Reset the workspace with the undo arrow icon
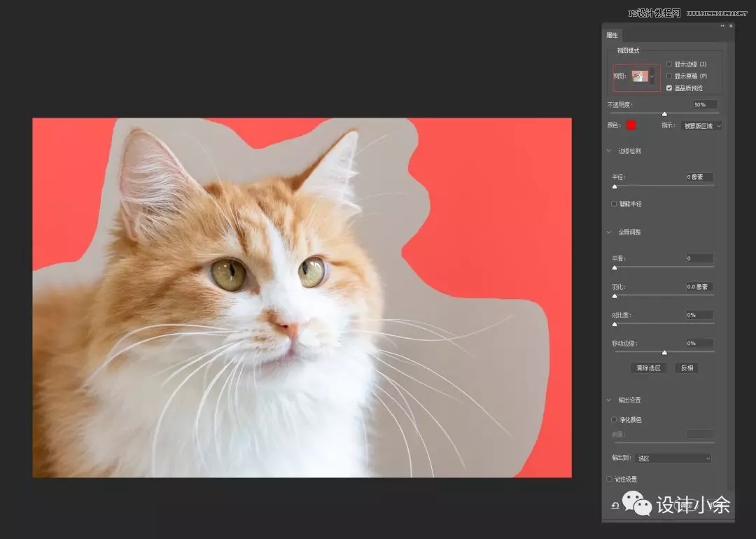The height and width of the screenshot is (539, 756). click(615, 505)
